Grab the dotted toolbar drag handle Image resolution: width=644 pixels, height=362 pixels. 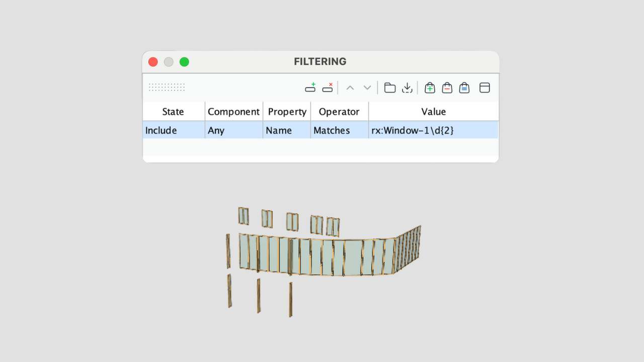[x=167, y=87]
